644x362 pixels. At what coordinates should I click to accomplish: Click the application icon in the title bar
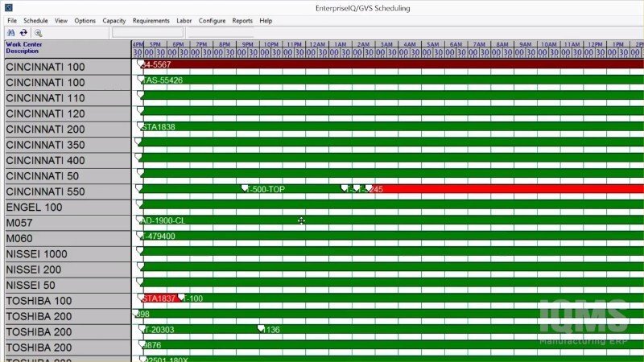click(8, 8)
